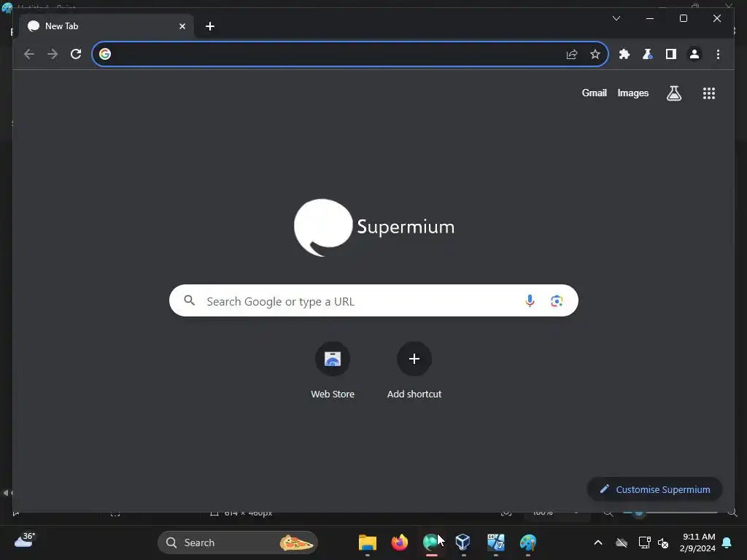Screen dimensions: 747x560
Task: Open the Gmail link
Action: click(594, 93)
